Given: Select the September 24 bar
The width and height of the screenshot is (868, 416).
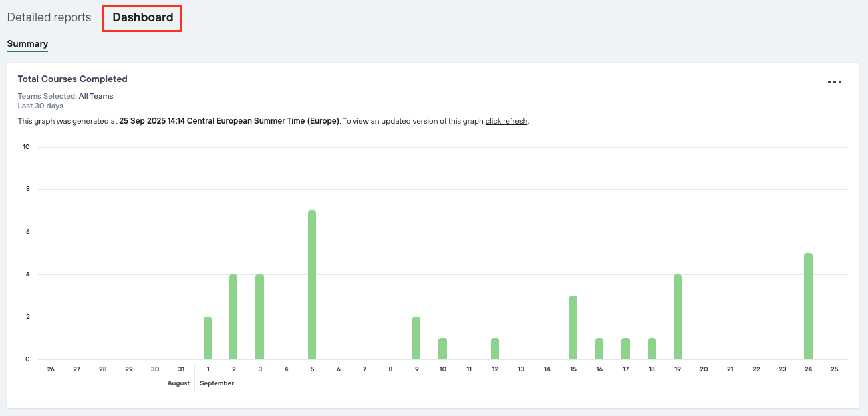Looking at the screenshot, I should coord(808,306).
